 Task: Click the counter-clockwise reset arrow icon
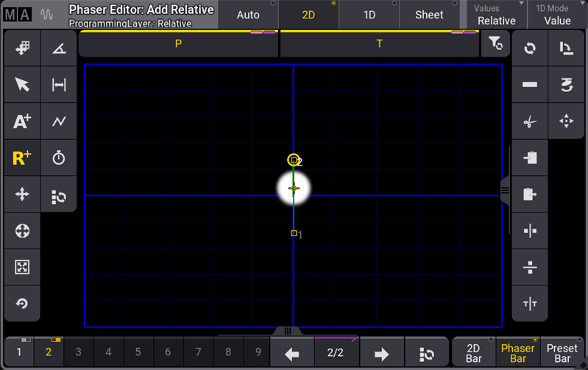[x=22, y=304]
